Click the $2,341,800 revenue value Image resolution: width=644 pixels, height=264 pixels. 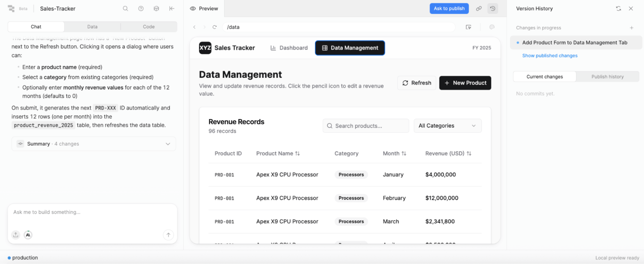[x=440, y=222]
